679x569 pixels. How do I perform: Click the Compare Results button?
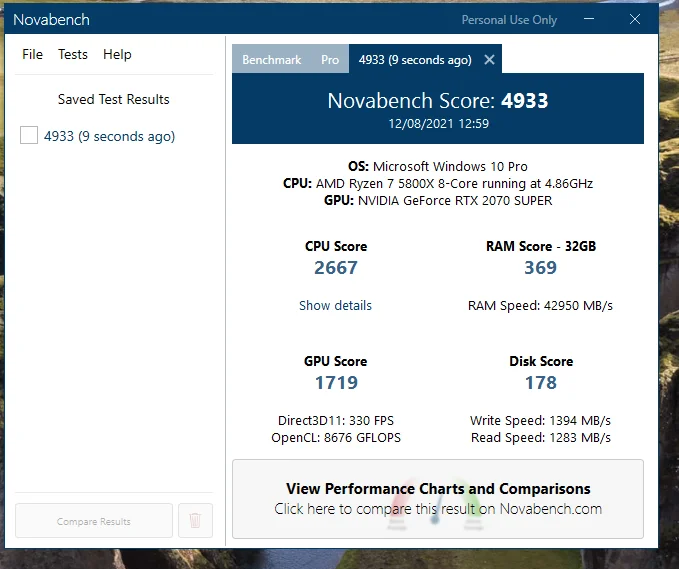(x=94, y=521)
